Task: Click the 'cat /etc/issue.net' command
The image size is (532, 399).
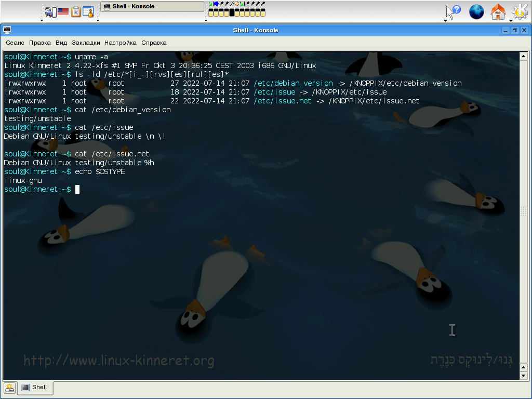Action: click(x=112, y=154)
